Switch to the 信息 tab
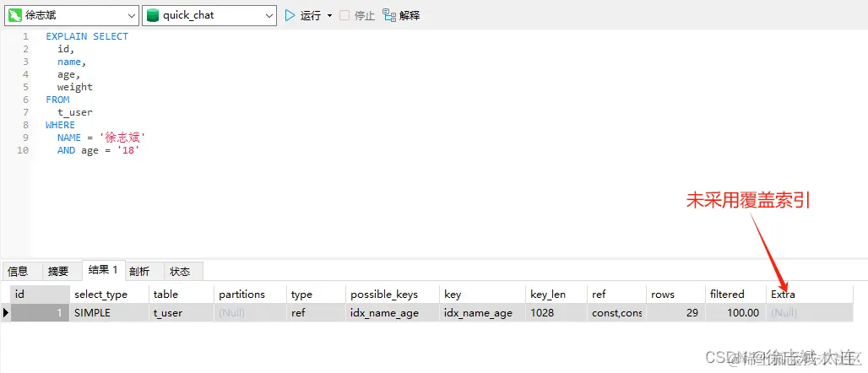Screen dimensions: 868x373 point(18,271)
